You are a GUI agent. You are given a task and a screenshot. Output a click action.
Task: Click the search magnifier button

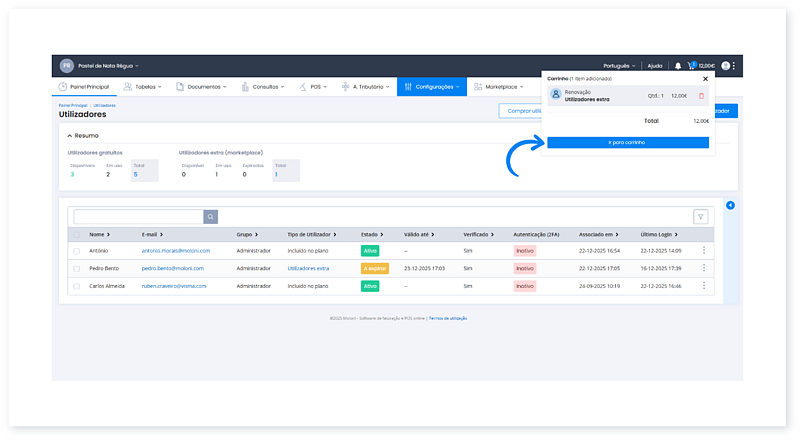[x=210, y=216]
